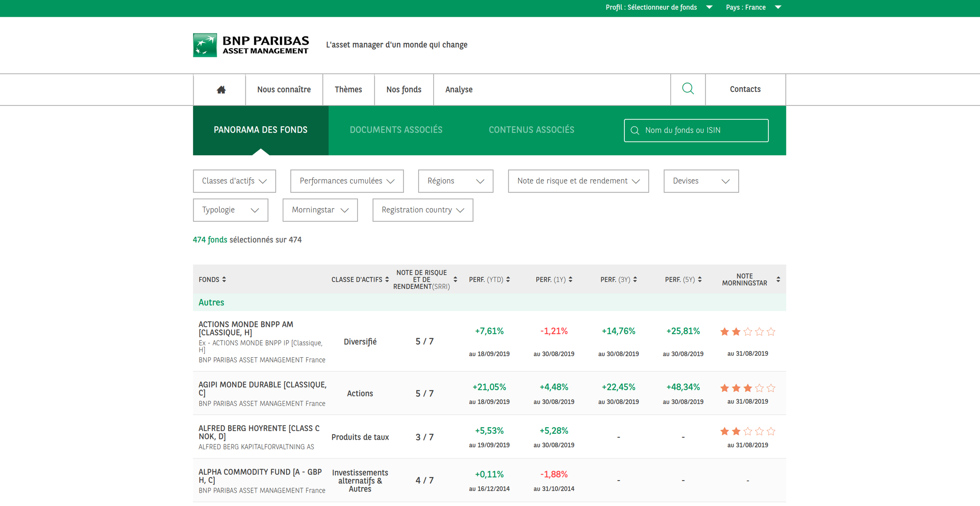Open the Profil selector dropdown
Image resolution: width=980 pixels, height=506 pixels.
[x=658, y=7]
